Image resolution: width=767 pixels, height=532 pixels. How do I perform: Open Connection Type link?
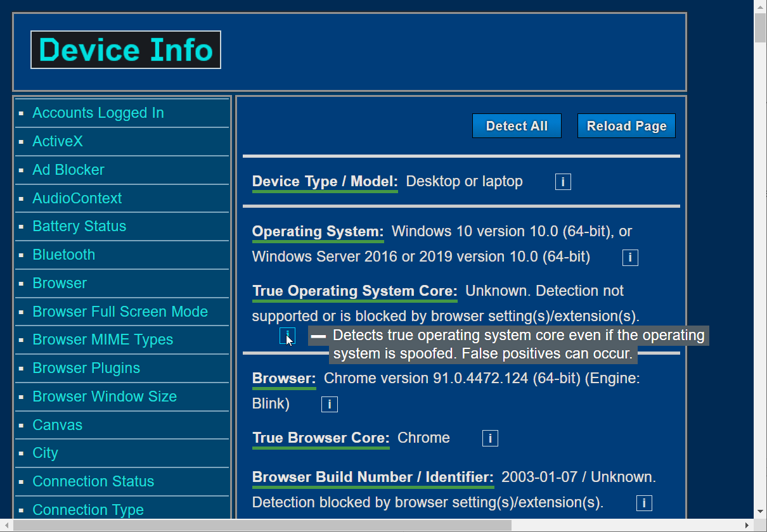tap(88, 510)
